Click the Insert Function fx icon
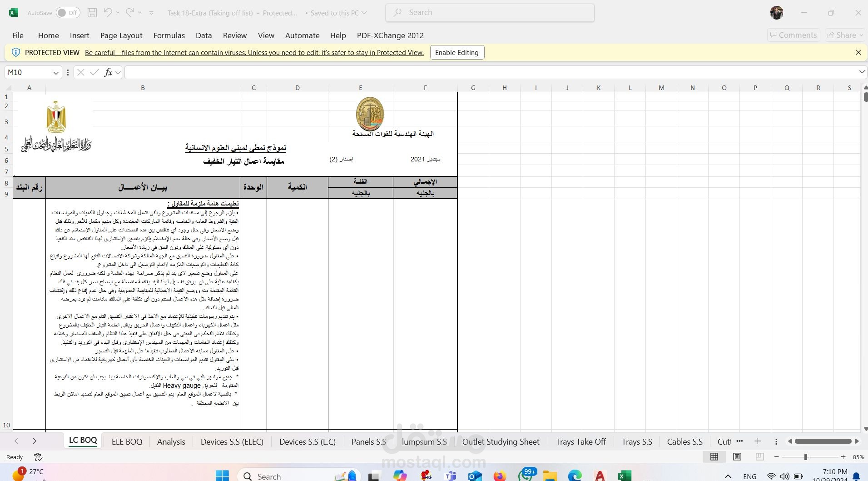868x481 pixels. click(108, 72)
